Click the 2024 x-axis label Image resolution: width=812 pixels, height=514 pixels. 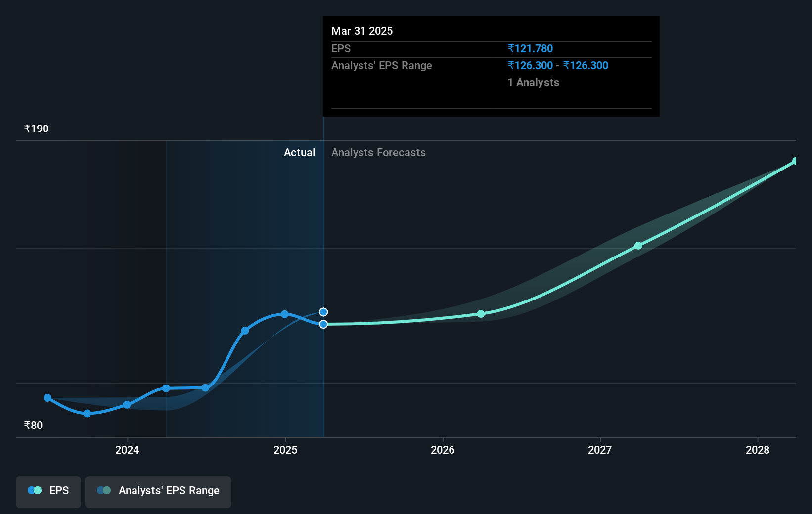[x=127, y=450]
